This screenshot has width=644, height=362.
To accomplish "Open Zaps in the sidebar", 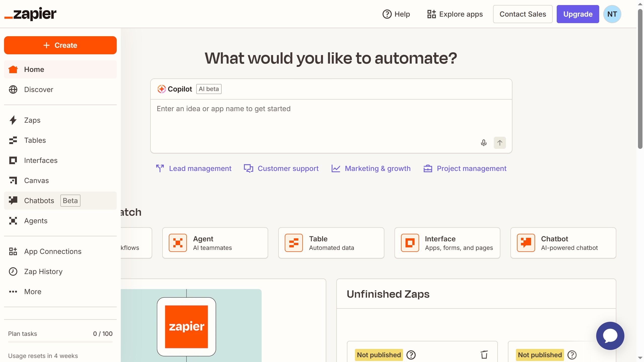I will [x=60, y=120].
